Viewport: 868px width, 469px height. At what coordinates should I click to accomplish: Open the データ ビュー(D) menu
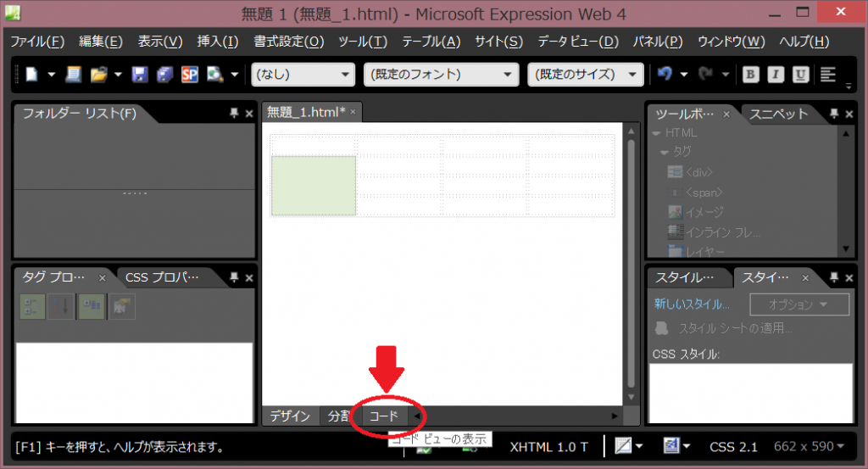[x=578, y=42]
